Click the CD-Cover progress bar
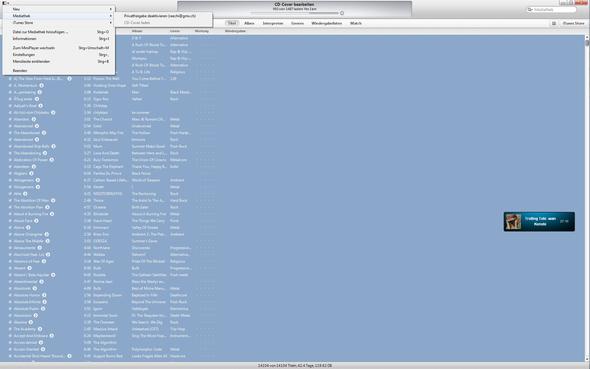Viewport: 590px width, 369px height. pyautogui.click(x=295, y=13)
